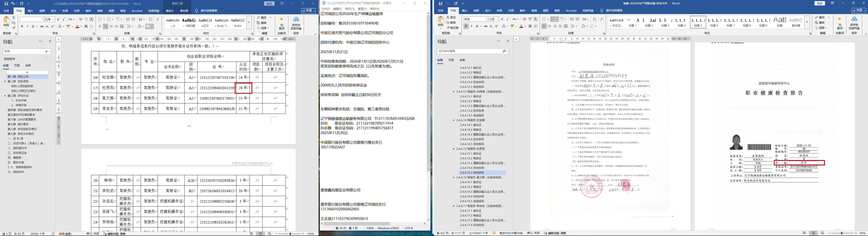
Task: Collapse 第三章 评标办法 in left navigation tree
Action: pos(5,96)
